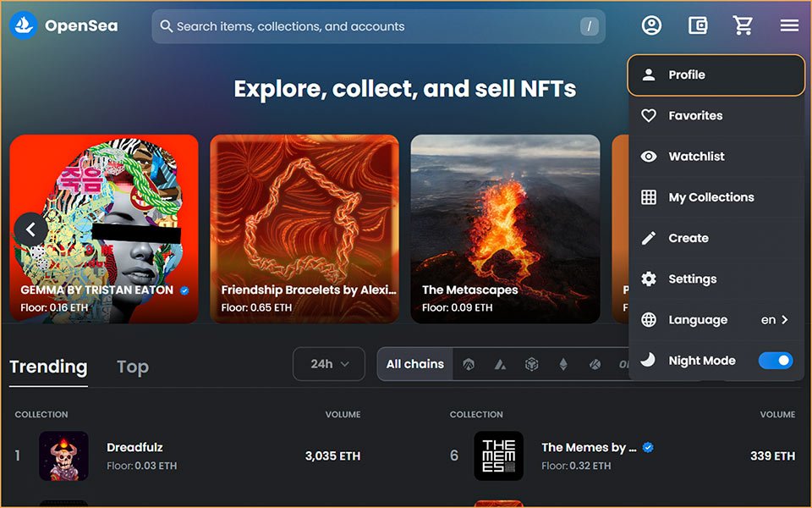812x508 pixels.
Task: Click Floor: 0.03 ETH under Dreadfulz
Action: pos(142,466)
